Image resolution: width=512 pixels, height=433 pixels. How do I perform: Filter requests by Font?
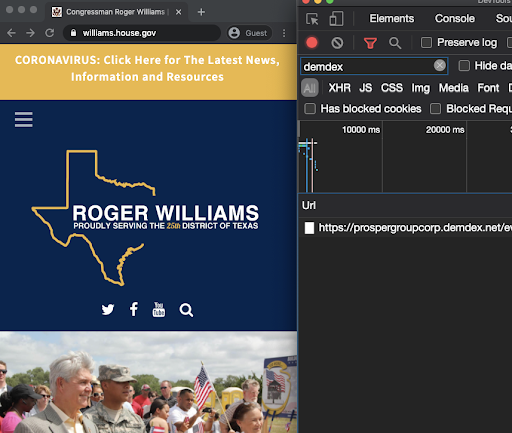coord(488,88)
